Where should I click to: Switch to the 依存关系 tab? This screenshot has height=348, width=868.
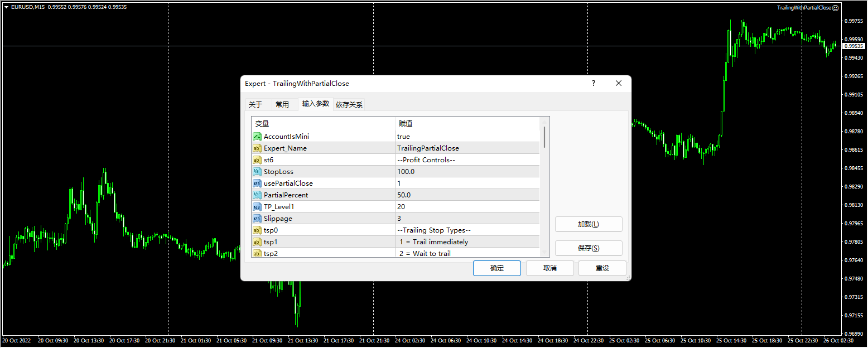349,105
